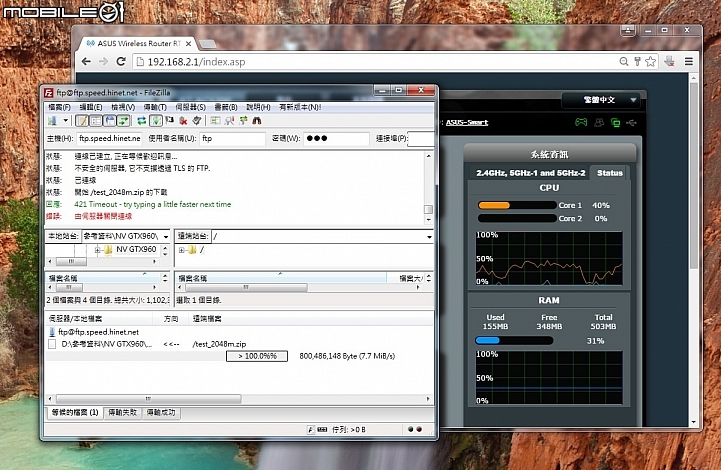Screen dimensions: 721x470
Task: Search remote files with the binoculars icon
Action: (x=257, y=120)
